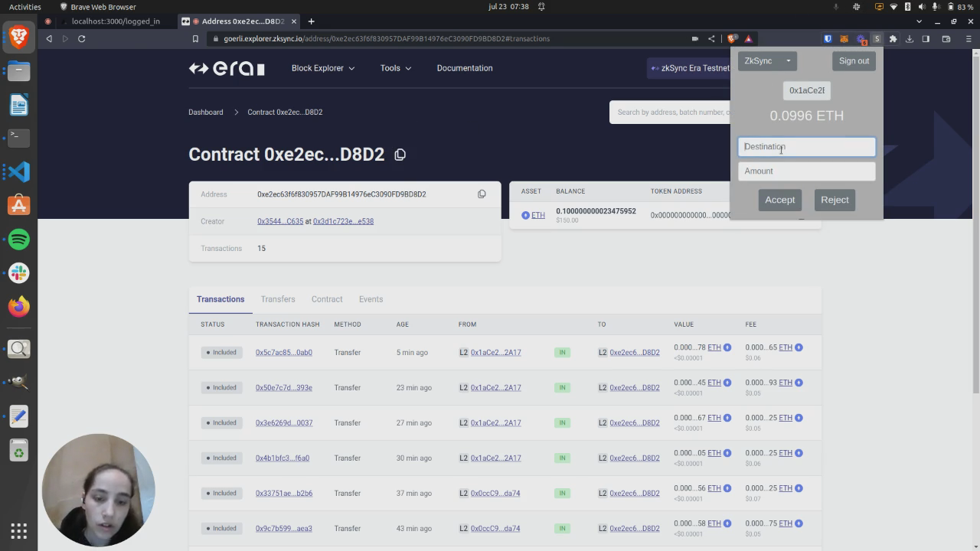Click the Accept button
Viewport: 980px width, 551px height.
click(x=779, y=200)
